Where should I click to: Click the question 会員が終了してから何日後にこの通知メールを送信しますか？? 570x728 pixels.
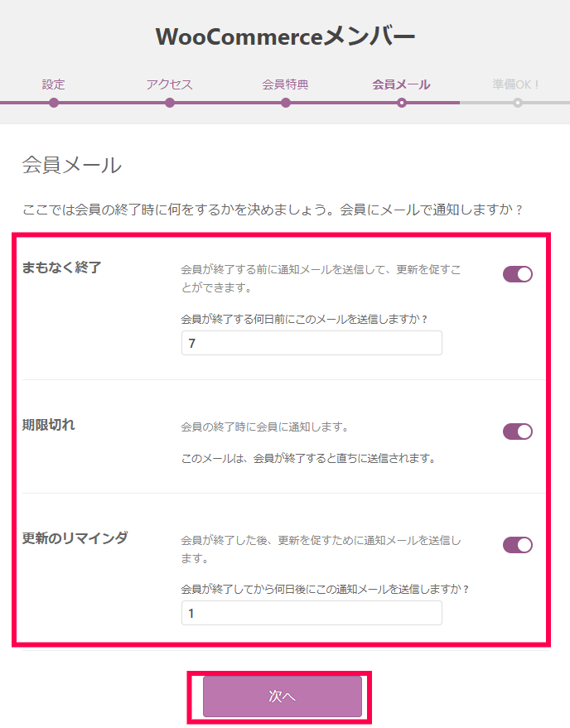coord(325,589)
